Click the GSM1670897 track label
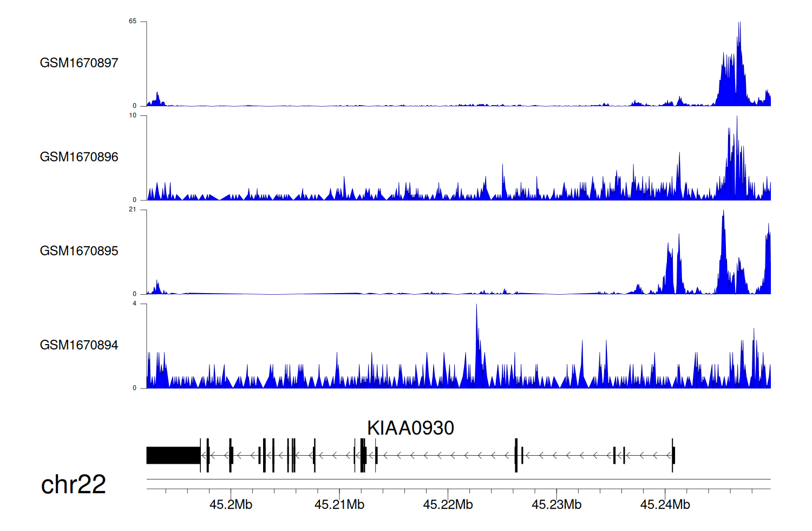 pos(79,63)
